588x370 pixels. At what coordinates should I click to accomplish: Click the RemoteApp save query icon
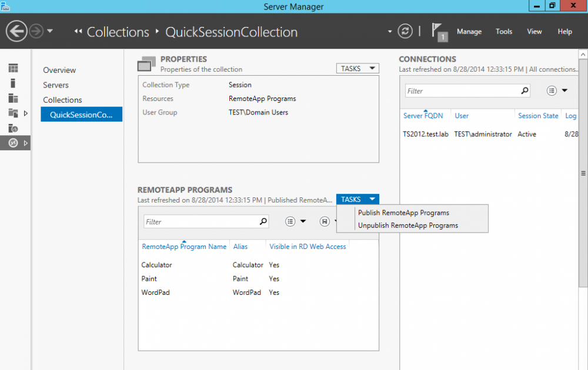click(x=325, y=221)
